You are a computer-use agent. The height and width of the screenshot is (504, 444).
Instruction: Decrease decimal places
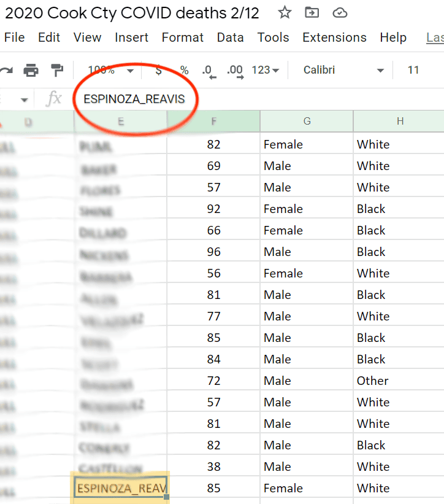point(209,71)
